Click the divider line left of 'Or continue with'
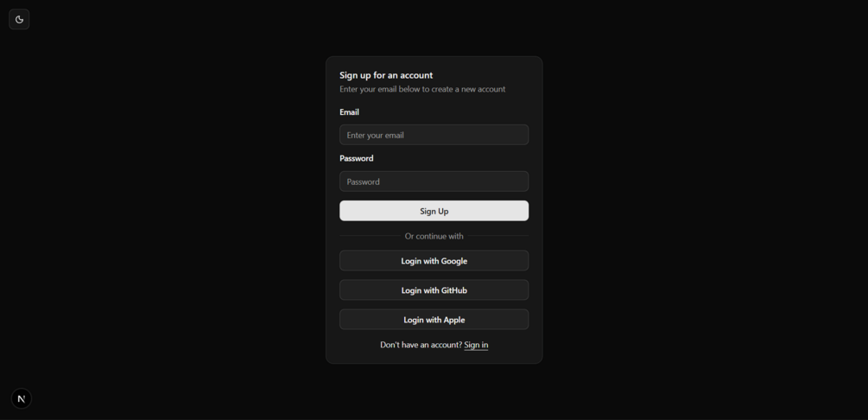Viewport: 868px width, 420px height. coord(370,236)
